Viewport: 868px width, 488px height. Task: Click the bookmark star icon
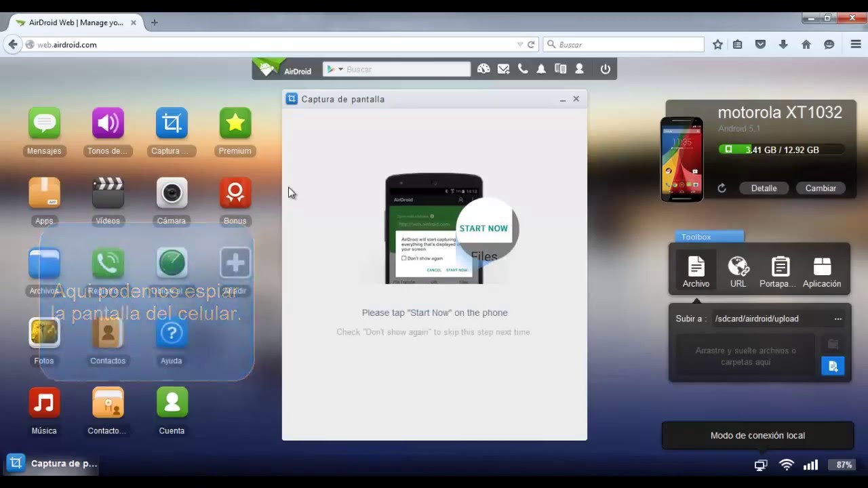coord(718,45)
